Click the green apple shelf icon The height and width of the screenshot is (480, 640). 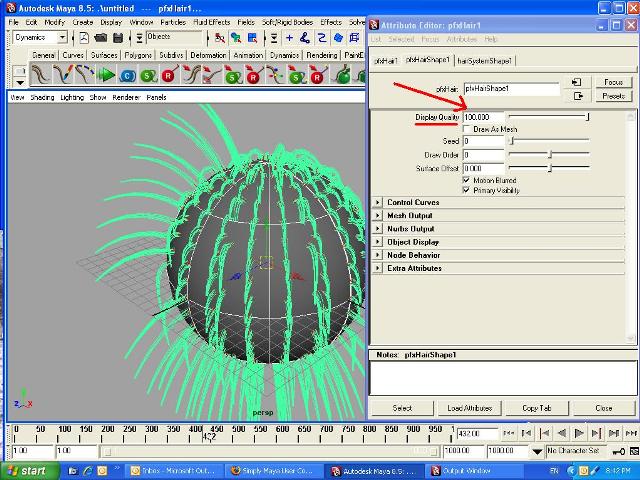tap(343, 75)
